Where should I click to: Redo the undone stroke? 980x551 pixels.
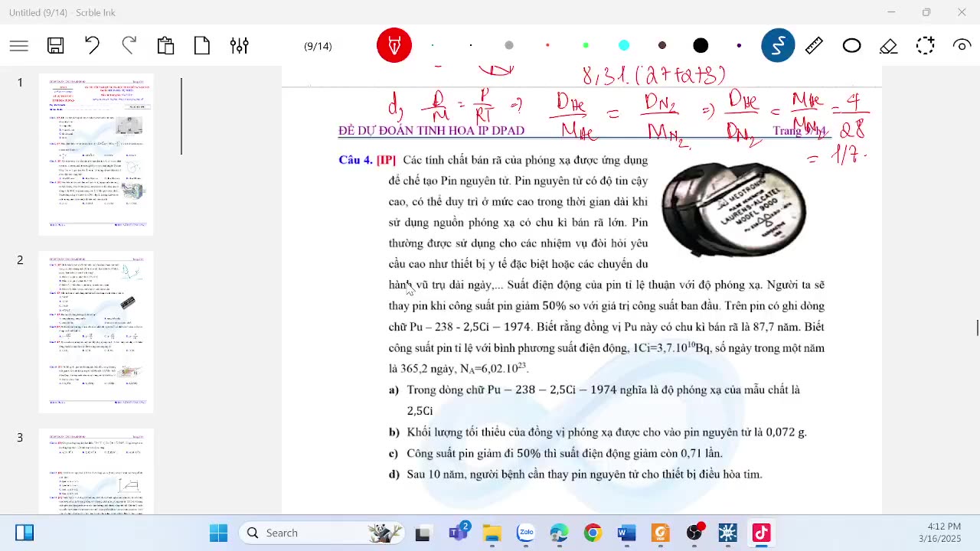(x=129, y=46)
